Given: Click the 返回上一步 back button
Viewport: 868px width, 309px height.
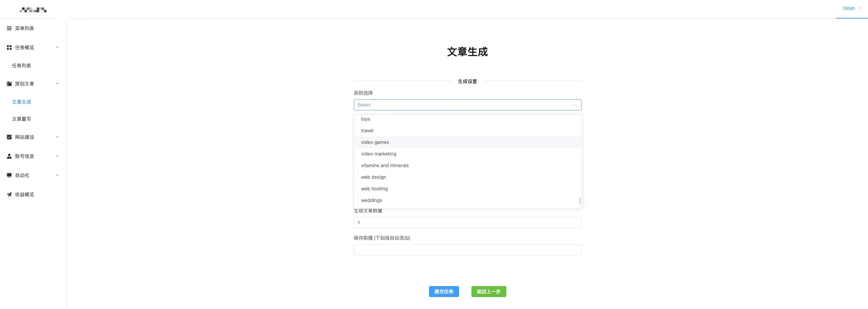Looking at the screenshot, I should pyautogui.click(x=489, y=292).
